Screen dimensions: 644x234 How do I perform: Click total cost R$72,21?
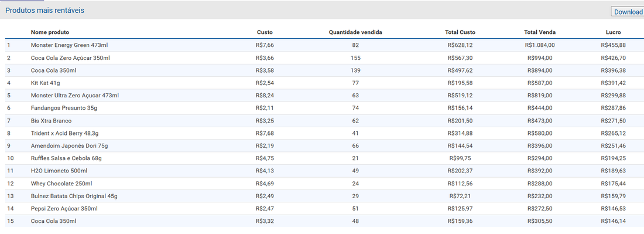(x=460, y=196)
